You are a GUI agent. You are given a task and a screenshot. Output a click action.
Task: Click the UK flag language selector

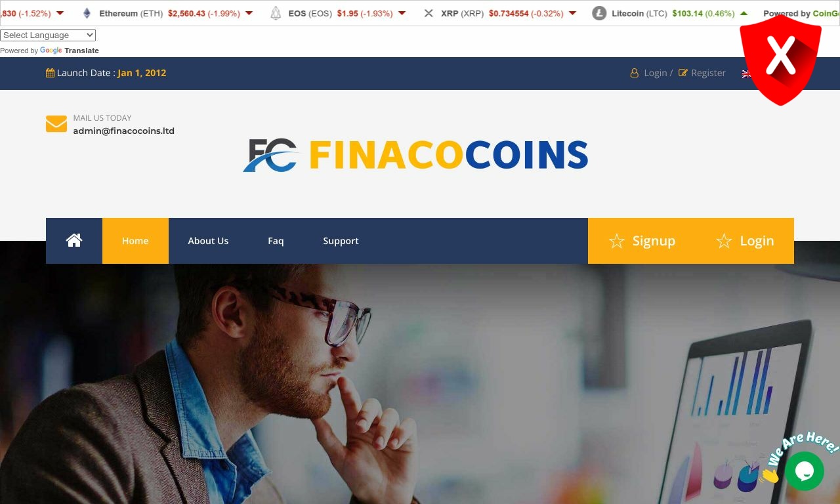coord(746,73)
